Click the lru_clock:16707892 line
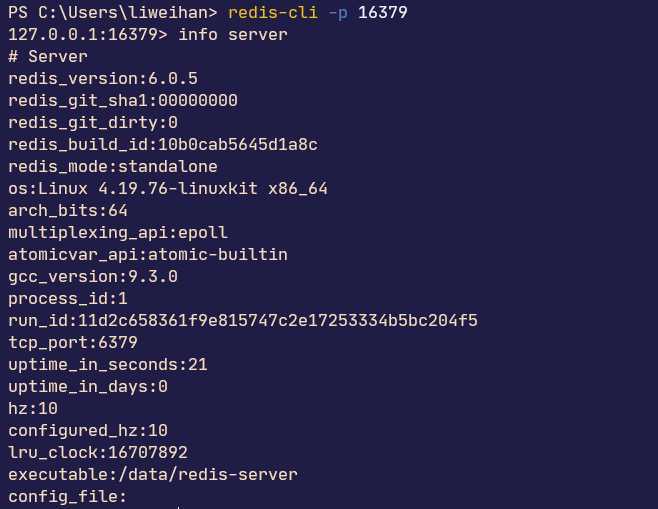This screenshot has width=658, height=509. pyautogui.click(x=98, y=453)
